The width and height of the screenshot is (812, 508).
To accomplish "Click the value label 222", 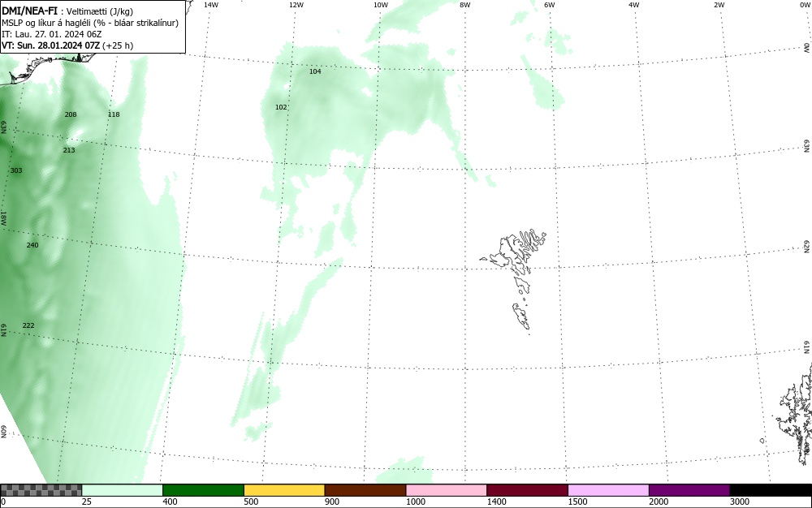I will [x=28, y=325].
